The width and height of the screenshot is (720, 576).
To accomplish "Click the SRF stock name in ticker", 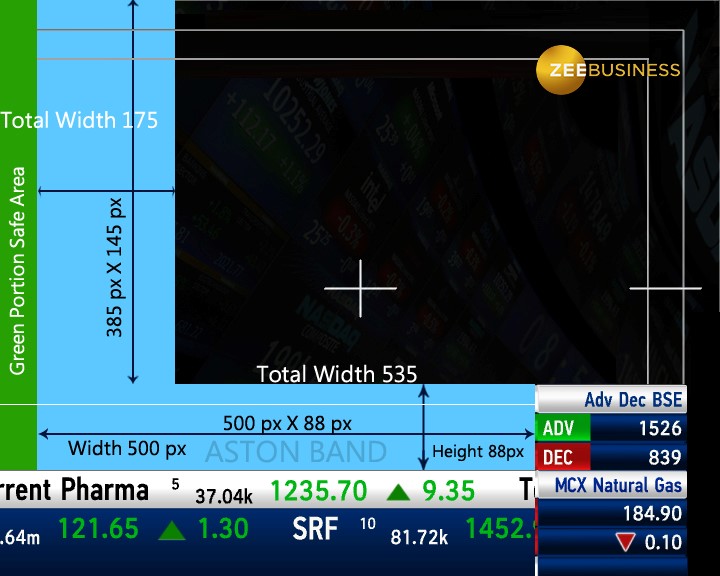I will [x=315, y=529].
